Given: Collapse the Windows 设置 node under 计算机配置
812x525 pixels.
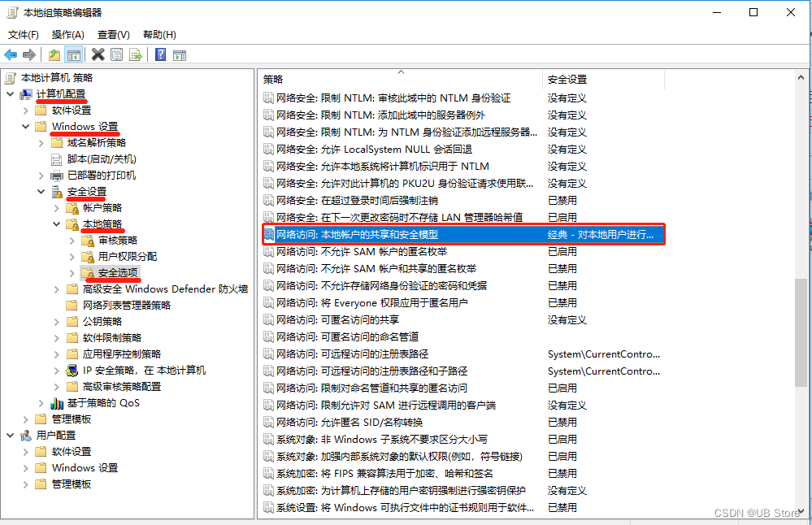Looking at the screenshot, I should tap(26, 126).
